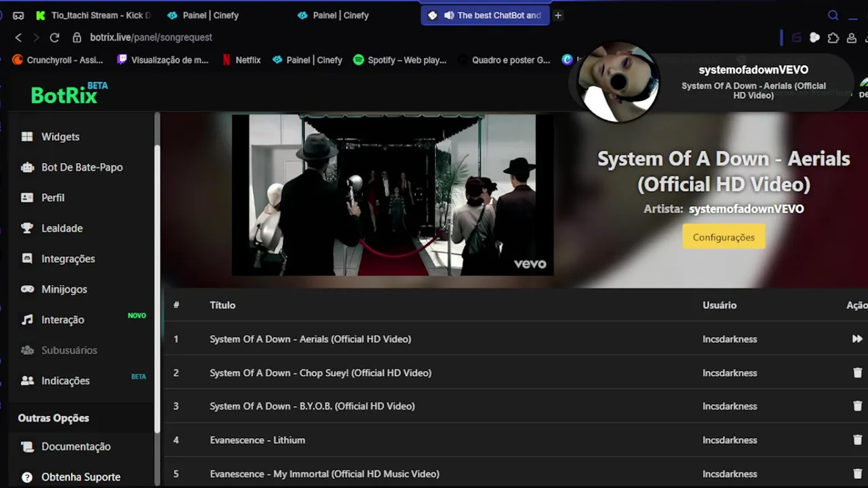
Task: Open Obtenha Suporte link
Action: coord(81,477)
